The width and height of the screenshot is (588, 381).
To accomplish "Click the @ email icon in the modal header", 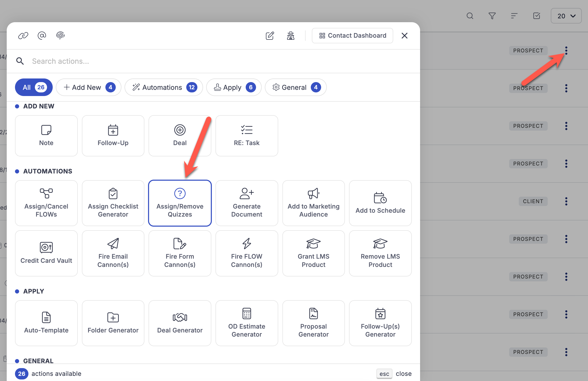I will [x=42, y=36].
